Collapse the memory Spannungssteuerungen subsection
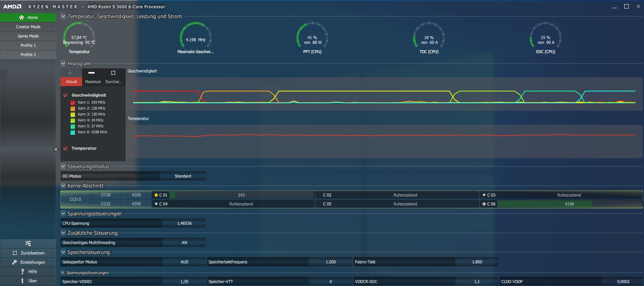The width and height of the screenshot is (644, 286). click(x=63, y=273)
